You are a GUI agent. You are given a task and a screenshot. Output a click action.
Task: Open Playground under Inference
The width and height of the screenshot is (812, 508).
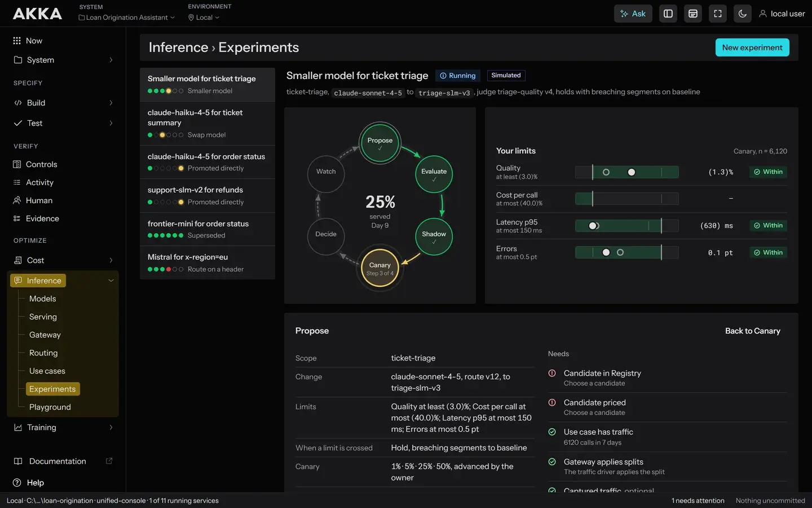click(50, 407)
